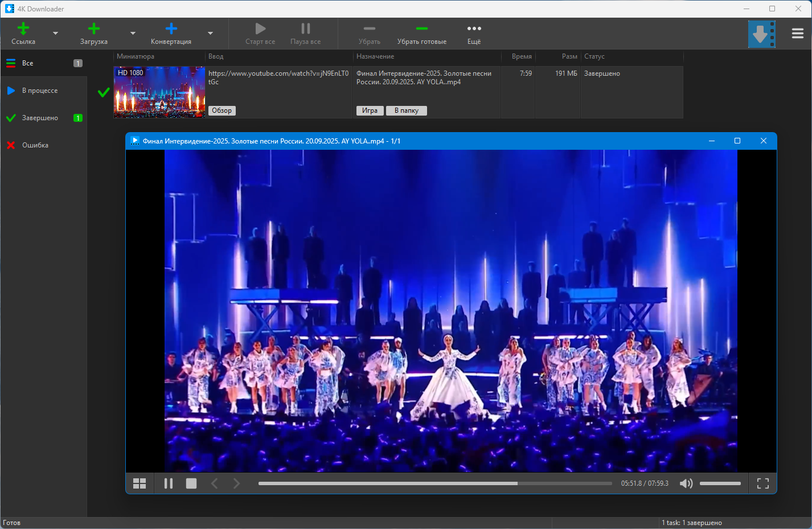Open the hamburger menu at top right
Image resolution: width=812 pixels, height=529 pixels.
coord(797,34)
